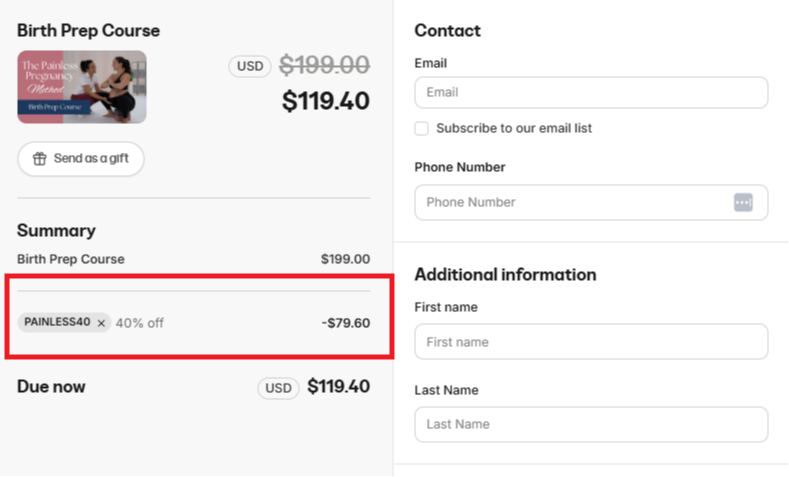Remove the PAINLESS40 coupon with the X
The height and width of the screenshot is (477, 789).
click(101, 323)
